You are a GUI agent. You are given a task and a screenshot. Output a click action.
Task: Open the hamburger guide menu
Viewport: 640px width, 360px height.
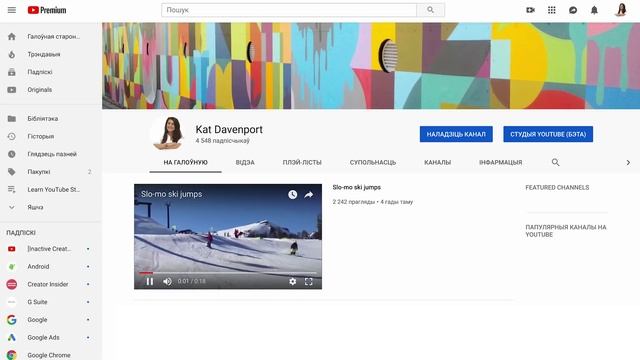(12, 10)
